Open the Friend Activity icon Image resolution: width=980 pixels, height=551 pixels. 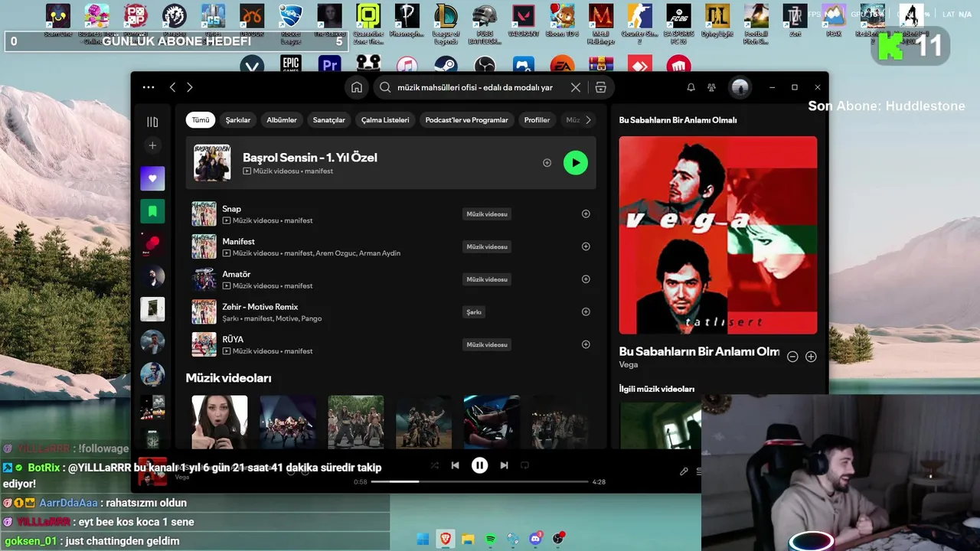tap(711, 87)
